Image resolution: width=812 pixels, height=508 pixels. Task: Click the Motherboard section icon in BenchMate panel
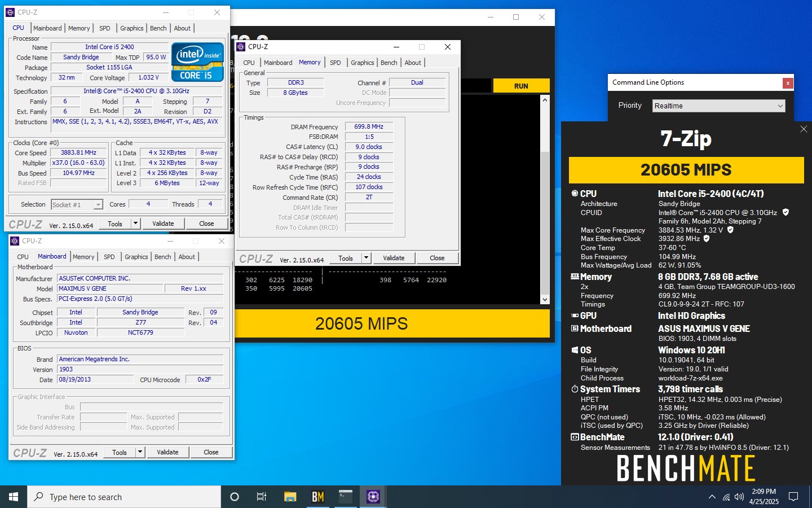click(x=575, y=329)
